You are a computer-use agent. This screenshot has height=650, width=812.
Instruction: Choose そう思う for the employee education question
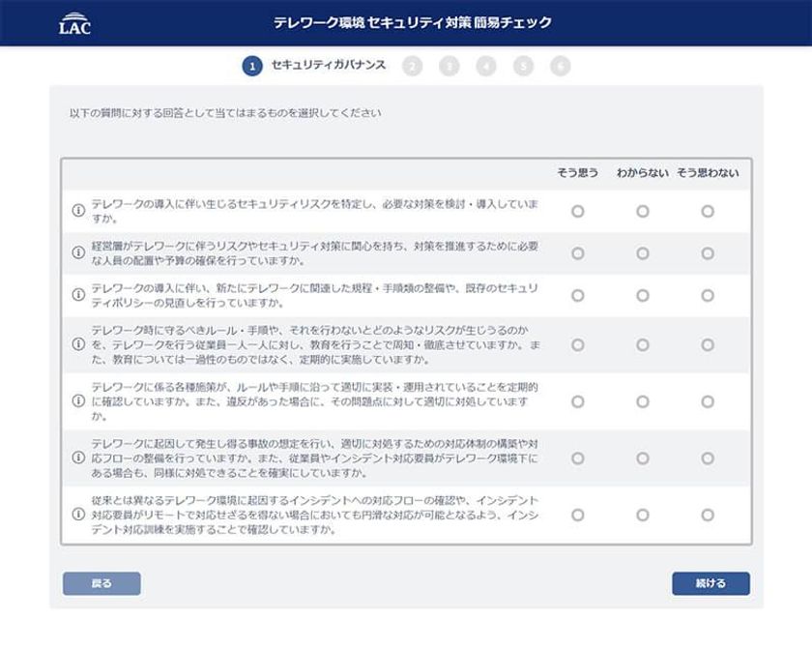point(578,344)
